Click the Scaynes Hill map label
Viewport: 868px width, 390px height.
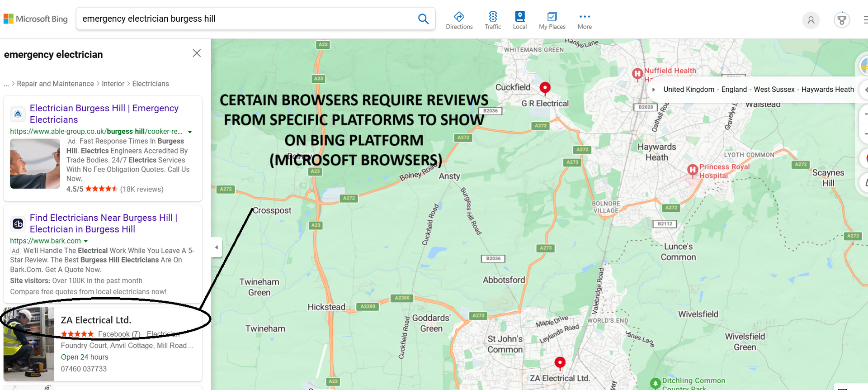[828, 178]
